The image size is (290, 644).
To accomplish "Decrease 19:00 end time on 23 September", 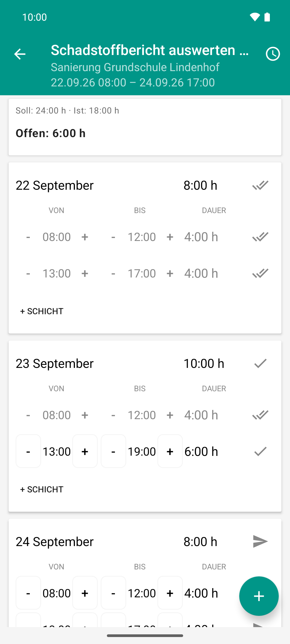I will coord(113,451).
